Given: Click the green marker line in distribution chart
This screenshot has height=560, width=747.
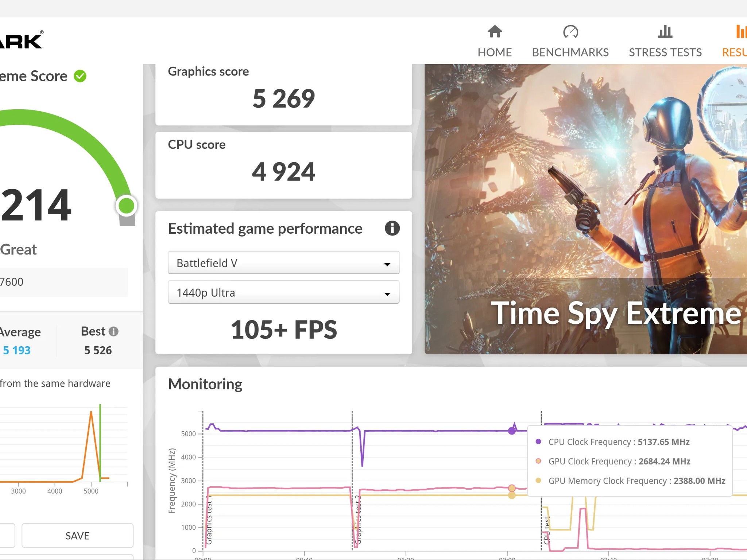Looking at the screenshot, I should [x=100, y=443].
